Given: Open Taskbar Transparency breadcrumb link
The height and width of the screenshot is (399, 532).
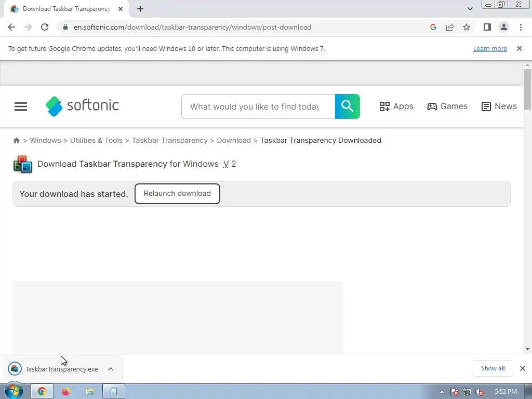Looking at the screenshot, I should (x=170, y=140).
